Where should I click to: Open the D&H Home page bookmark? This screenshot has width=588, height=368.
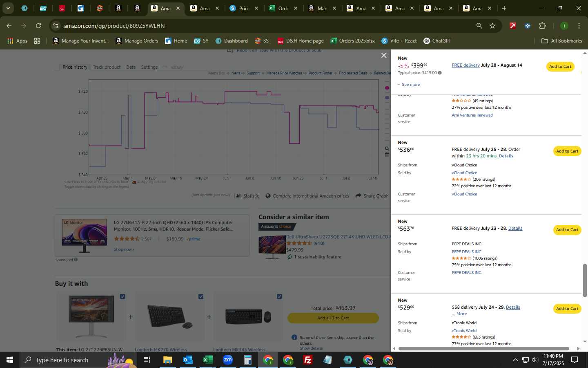point(301,41)
